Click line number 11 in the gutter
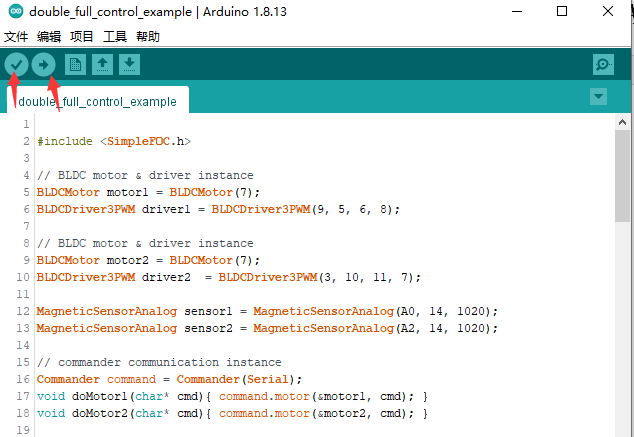Screen dimensions: 634x437 click(23, 294)
